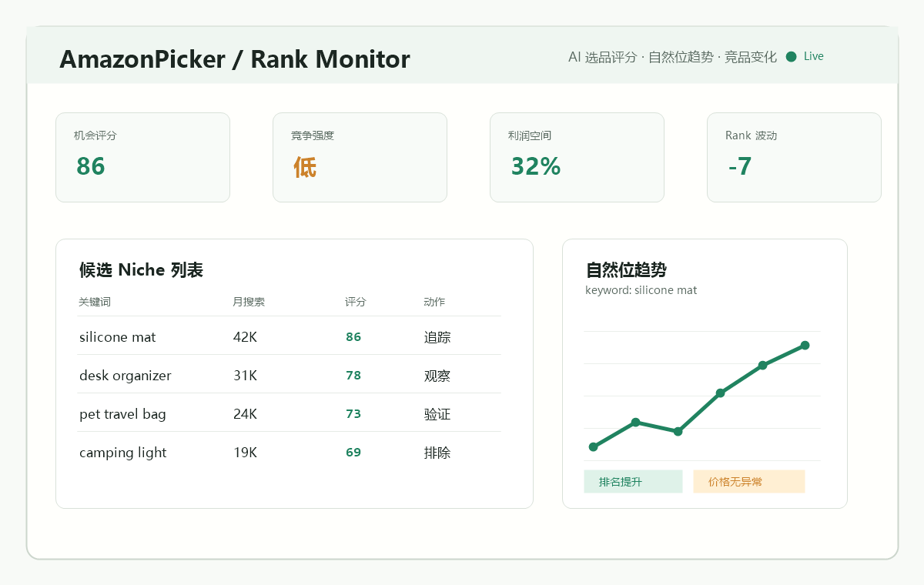Click the 19K monthly search value
This screenshot has width=924, height=585.
246,453
